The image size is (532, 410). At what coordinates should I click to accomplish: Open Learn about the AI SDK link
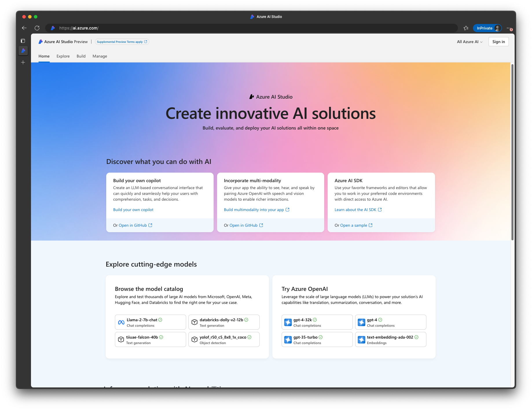tap(358, 210)
